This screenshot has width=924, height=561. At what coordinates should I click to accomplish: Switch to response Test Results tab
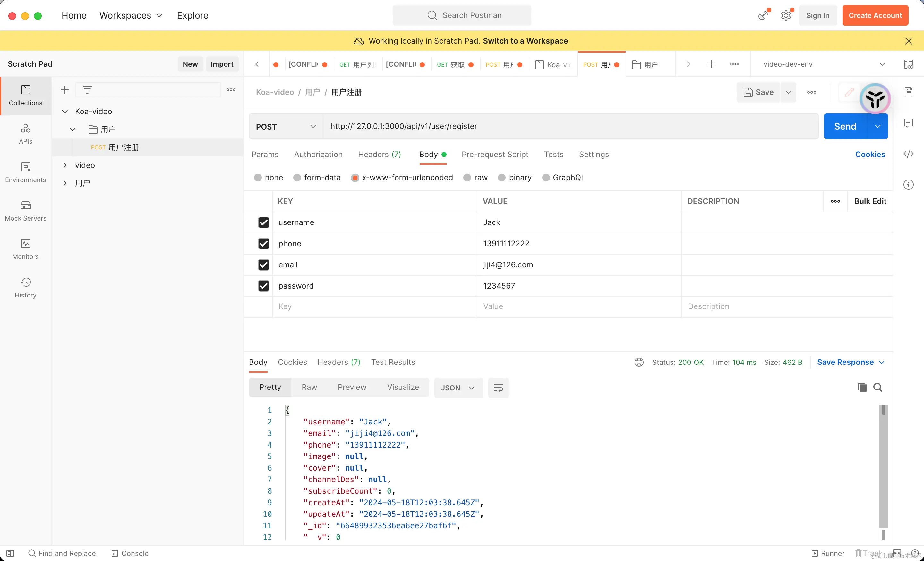(x=393, y=362)
